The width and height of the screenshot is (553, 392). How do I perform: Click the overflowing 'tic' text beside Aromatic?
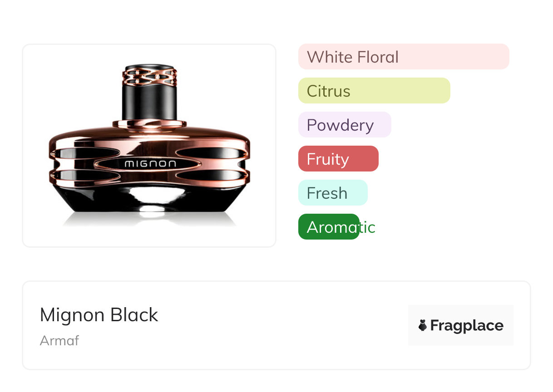[368, 227]
